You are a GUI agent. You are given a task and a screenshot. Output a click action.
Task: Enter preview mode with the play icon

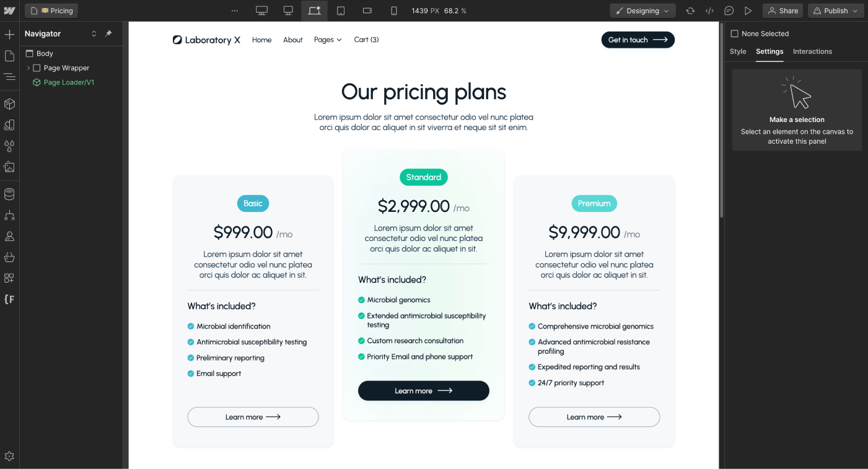[x=748, y=11]
